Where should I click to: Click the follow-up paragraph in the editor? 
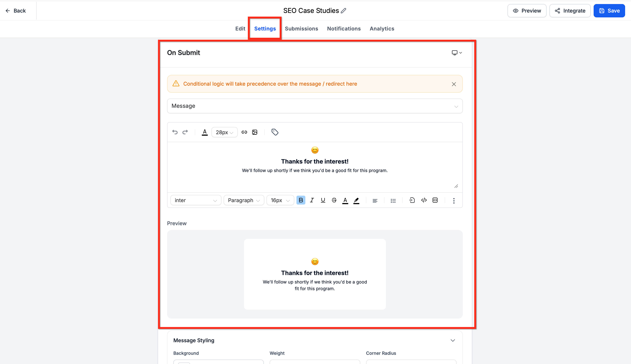pos(315,171)
